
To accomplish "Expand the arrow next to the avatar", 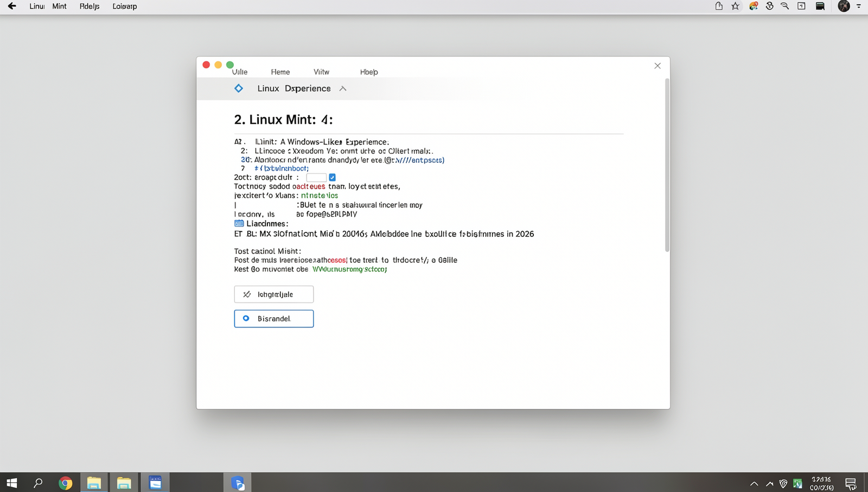I will [859, 6].
